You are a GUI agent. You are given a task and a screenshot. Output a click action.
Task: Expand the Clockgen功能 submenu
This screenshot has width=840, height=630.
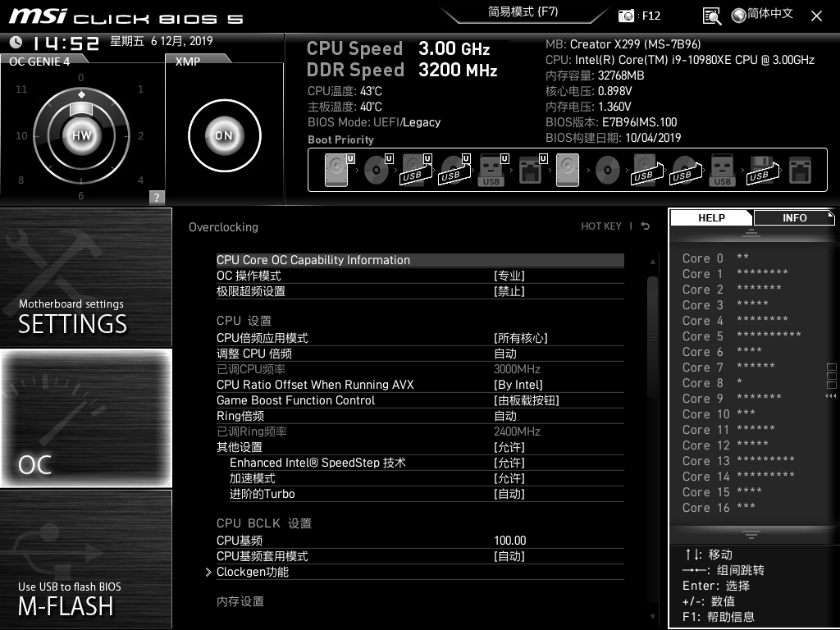tap(253, 572)
